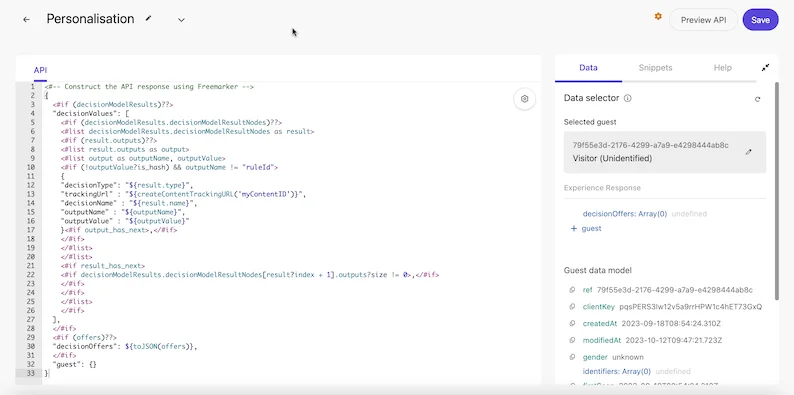Copy the modifiedAt field icon

[573, 340]
